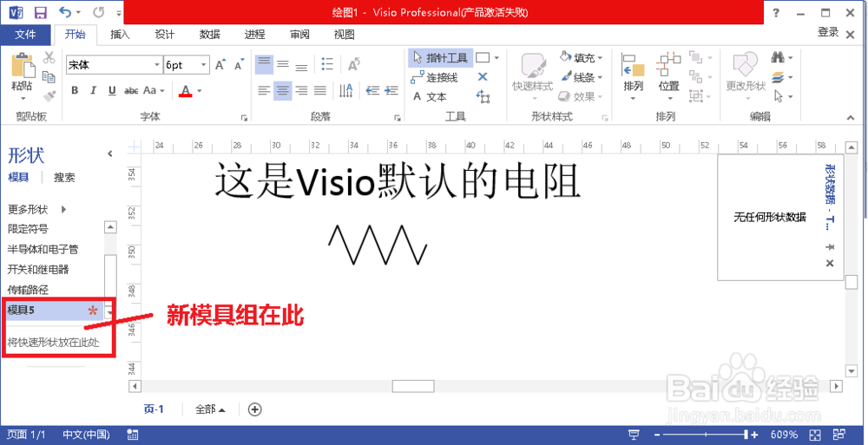Toggle align left paragraph button
The image size is (868, 445).
[264, 89]
